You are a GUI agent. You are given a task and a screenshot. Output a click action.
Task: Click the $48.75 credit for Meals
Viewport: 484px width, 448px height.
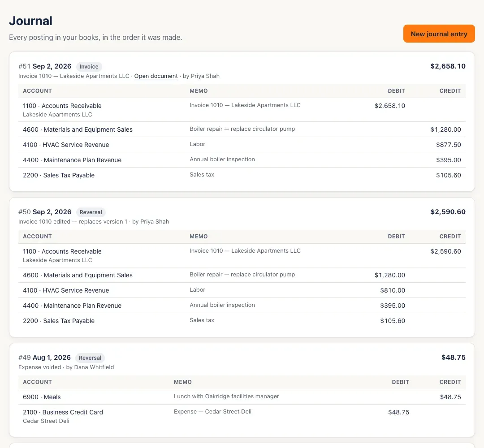click(450, 397)
